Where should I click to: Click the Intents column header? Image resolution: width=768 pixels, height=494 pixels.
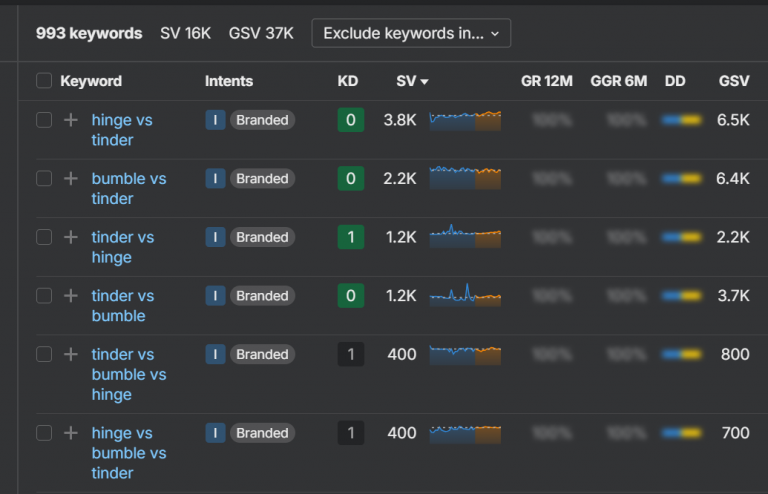coord(229,81)
